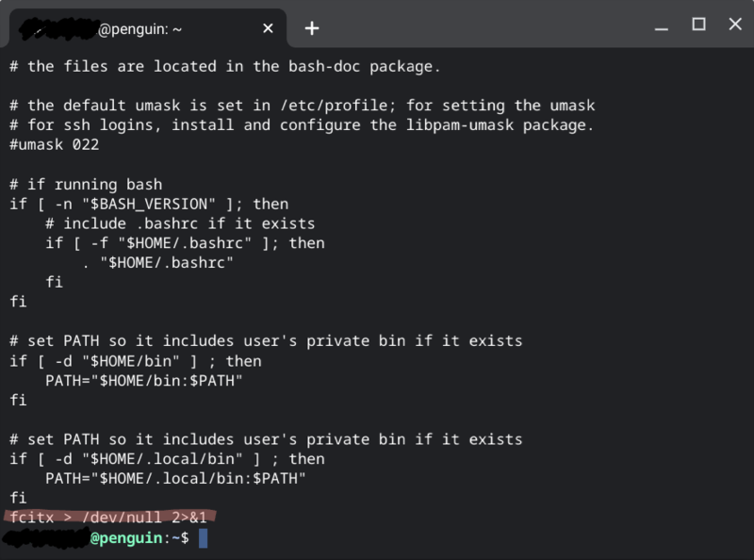
Task: Close the penguin terminal tab
Action: (269, 28)
